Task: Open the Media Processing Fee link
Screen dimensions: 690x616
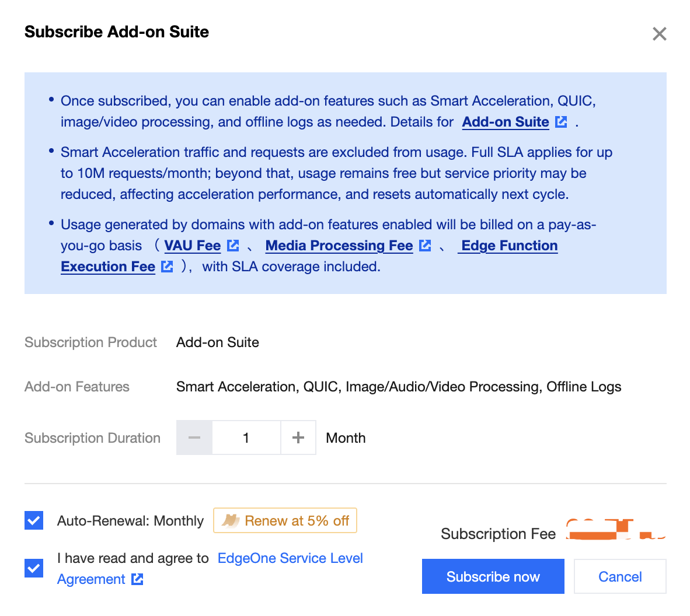Action: tap(339, 246)
